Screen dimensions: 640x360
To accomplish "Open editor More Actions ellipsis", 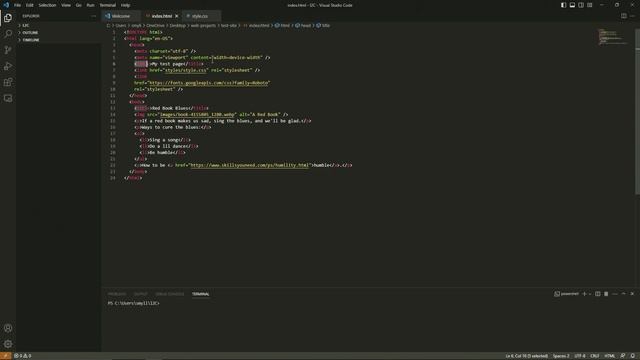I will pyautogui.click(x=632, y=16).
